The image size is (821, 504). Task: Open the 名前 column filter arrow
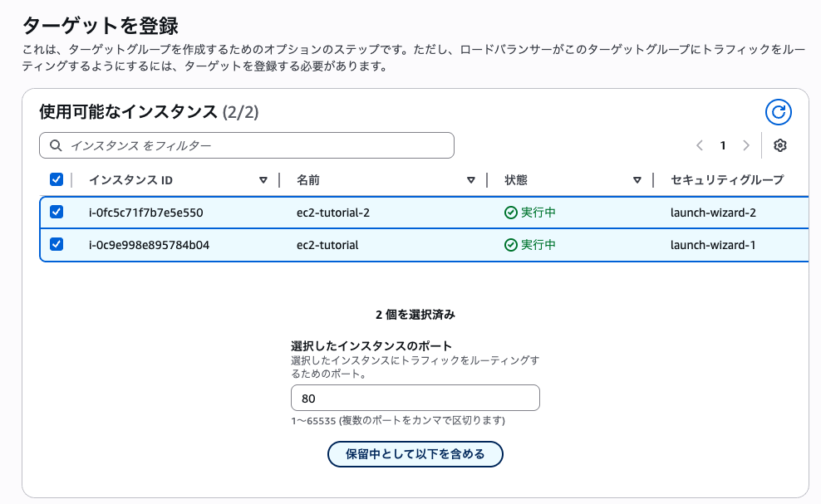[472, 179]
